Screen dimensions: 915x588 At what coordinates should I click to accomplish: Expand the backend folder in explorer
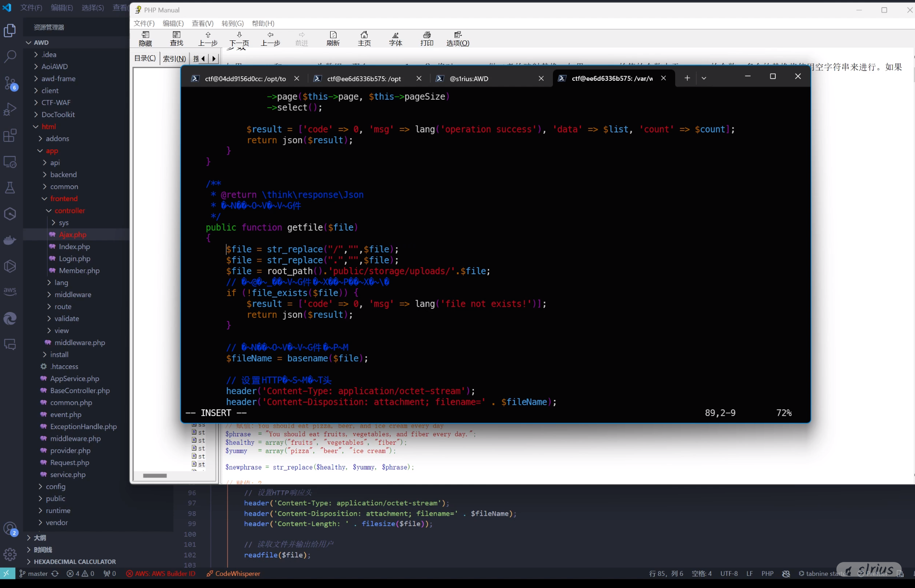[x=63, y=175]
